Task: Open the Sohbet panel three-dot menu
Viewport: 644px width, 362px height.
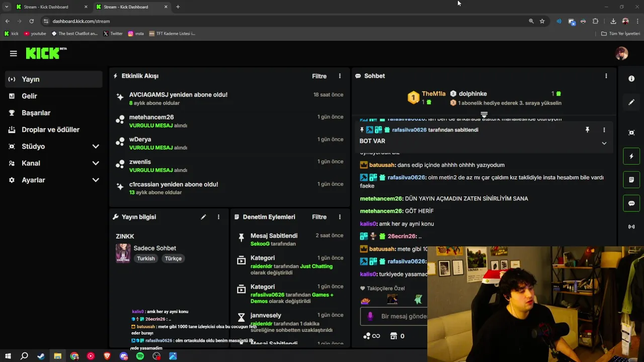Action: 606,76
